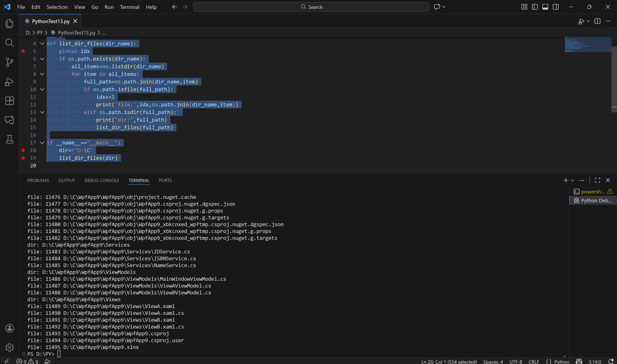This screenshot has width=617, height=364.
Task: Open the Extensions view
Action: click(9, 101)
